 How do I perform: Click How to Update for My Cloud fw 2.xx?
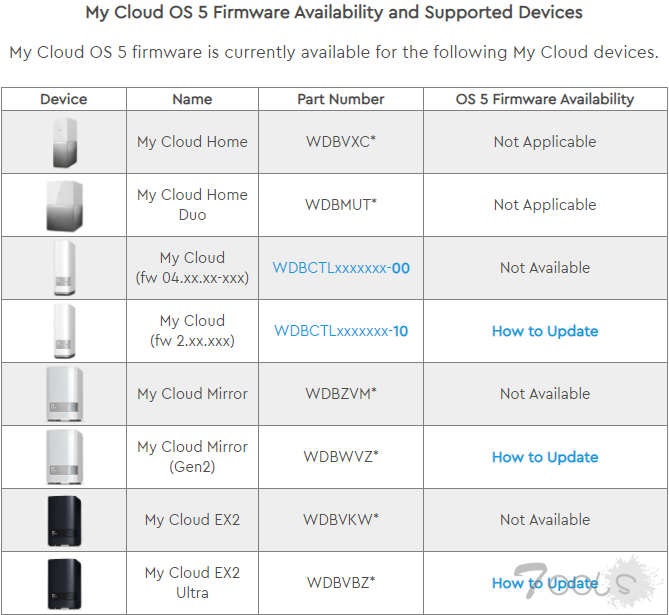click(545, 331)
